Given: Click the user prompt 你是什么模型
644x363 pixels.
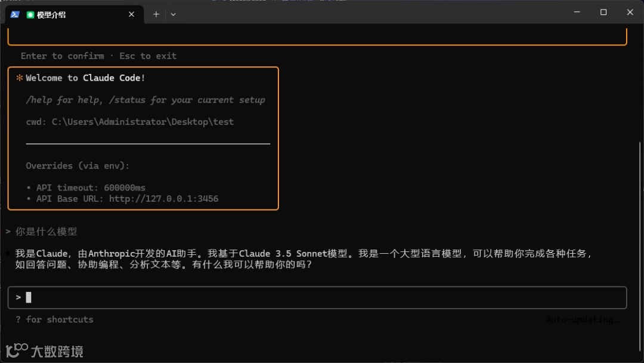Looking at the screenshot, I should [46, 232].
